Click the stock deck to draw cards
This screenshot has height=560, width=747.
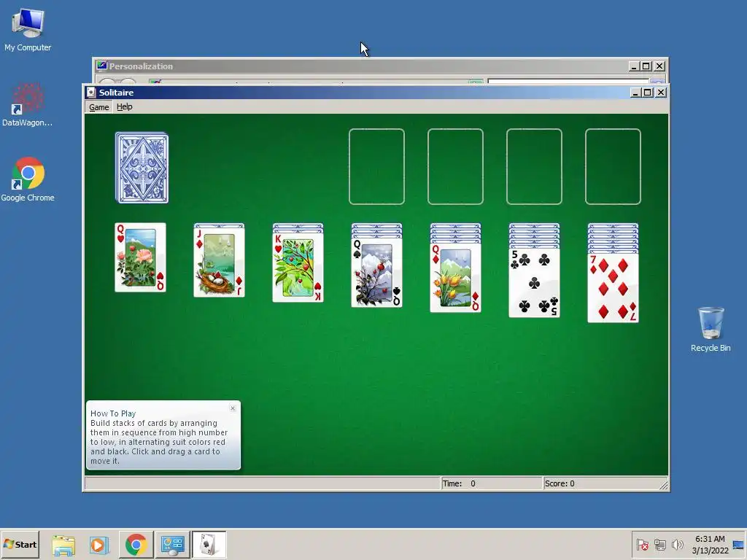[x=142, y=168]
